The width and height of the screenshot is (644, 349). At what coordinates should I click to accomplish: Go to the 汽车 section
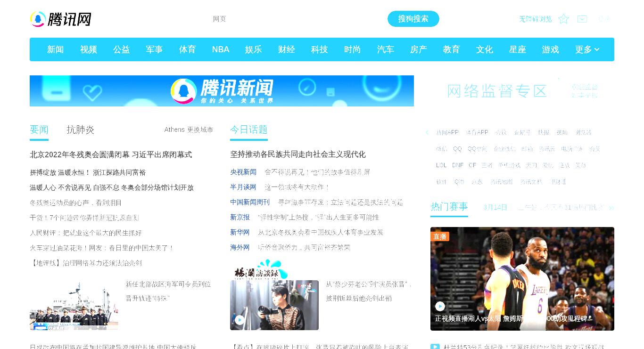click(x=385, y=49)
